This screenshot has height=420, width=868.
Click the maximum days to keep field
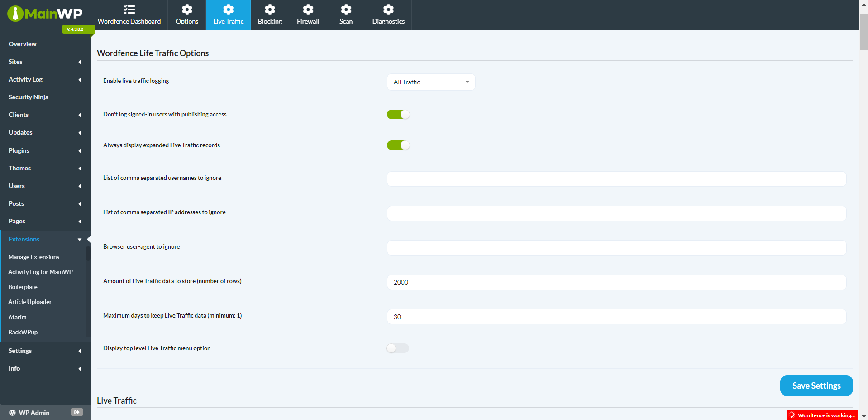pos(616,317)
